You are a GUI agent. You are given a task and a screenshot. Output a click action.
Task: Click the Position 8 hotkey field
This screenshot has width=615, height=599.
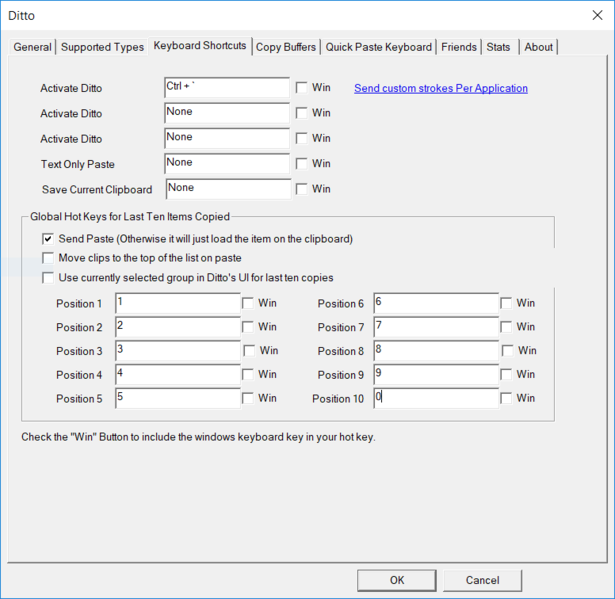tap(436, 351)
